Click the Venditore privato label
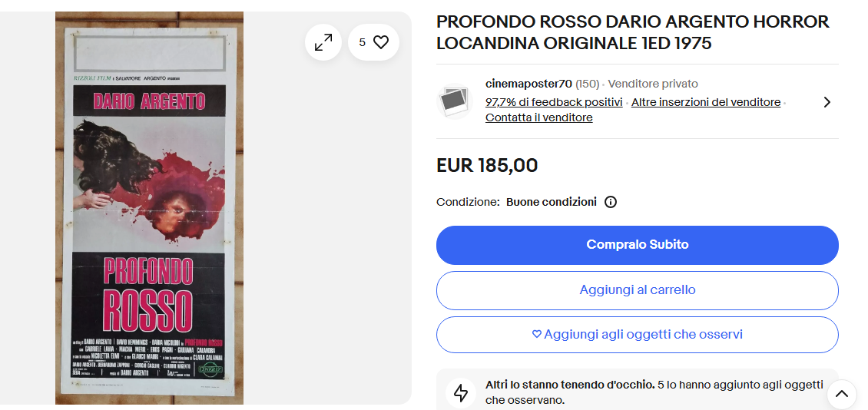Image resolution: width=868 pixels, height=410 pixels. (x=653, y=84)
